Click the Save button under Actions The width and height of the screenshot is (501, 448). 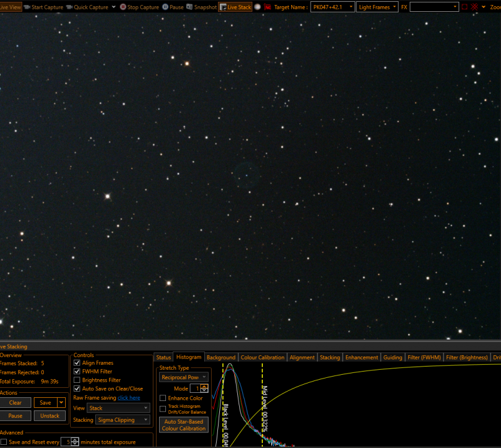(x=45, y=403)
